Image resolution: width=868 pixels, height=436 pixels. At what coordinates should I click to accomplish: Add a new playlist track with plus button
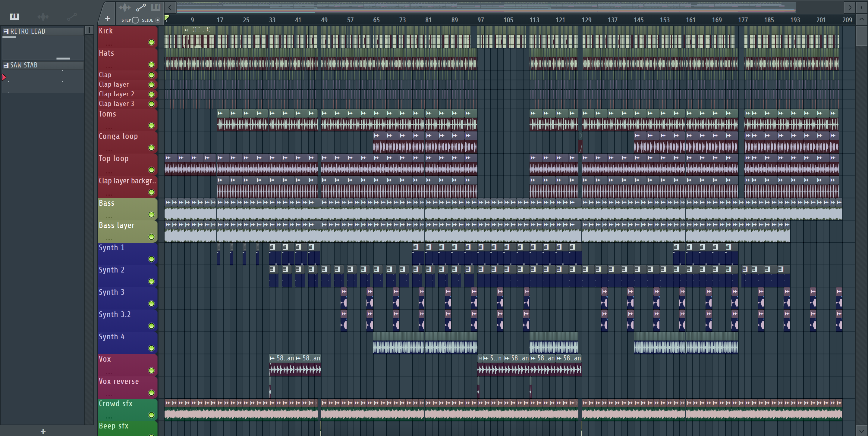pyautogui.click(x=108, y=18)
